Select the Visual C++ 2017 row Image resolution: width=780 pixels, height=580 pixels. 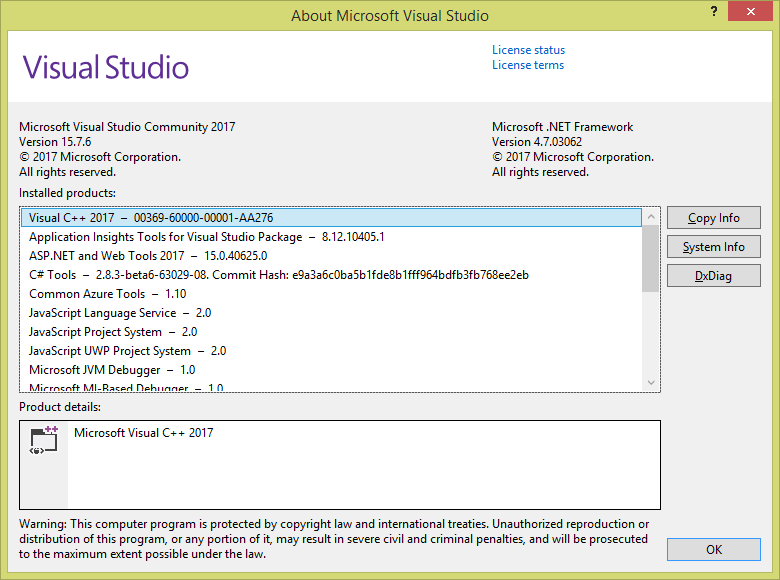(x=331, y=218)
